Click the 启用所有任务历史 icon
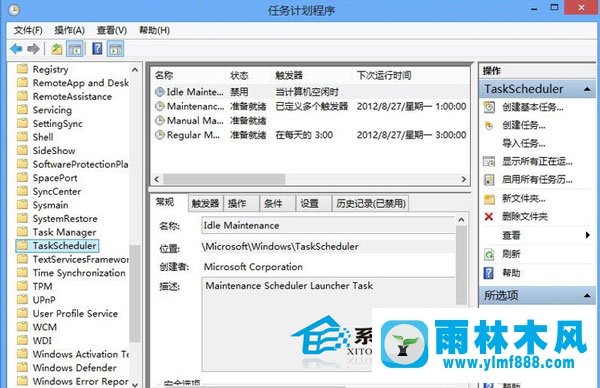The image size is (600, 388). click(489, 179)
